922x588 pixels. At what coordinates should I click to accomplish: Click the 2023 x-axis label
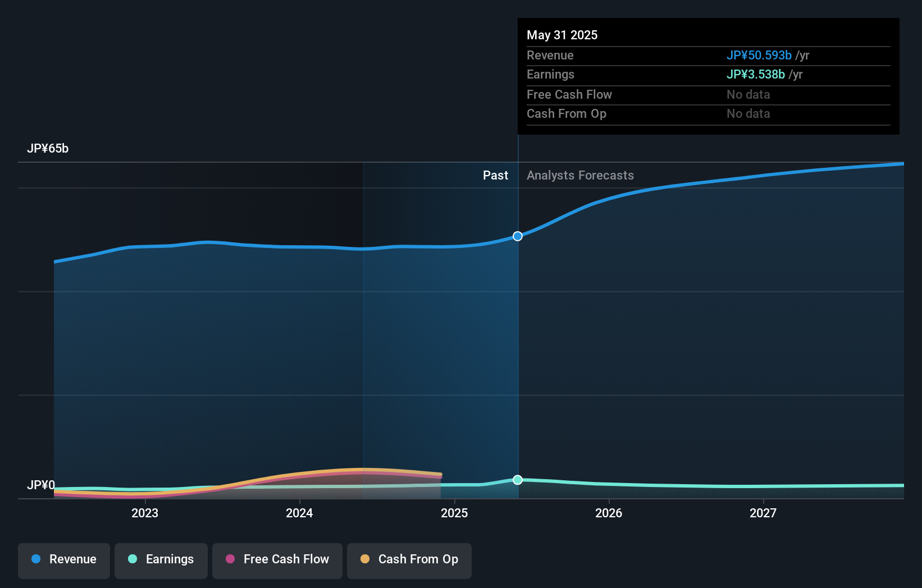point(145,513)
